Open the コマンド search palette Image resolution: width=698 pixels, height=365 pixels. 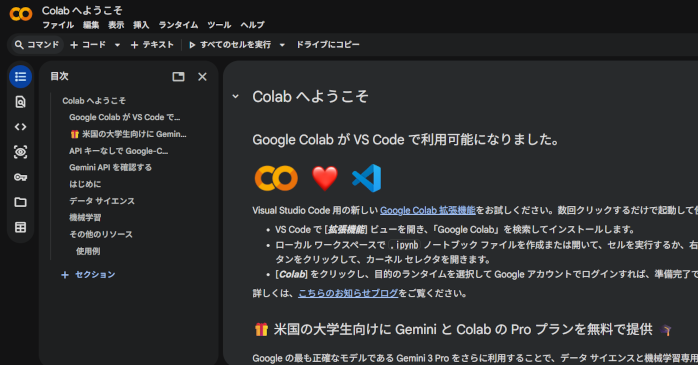pos(37,45)
